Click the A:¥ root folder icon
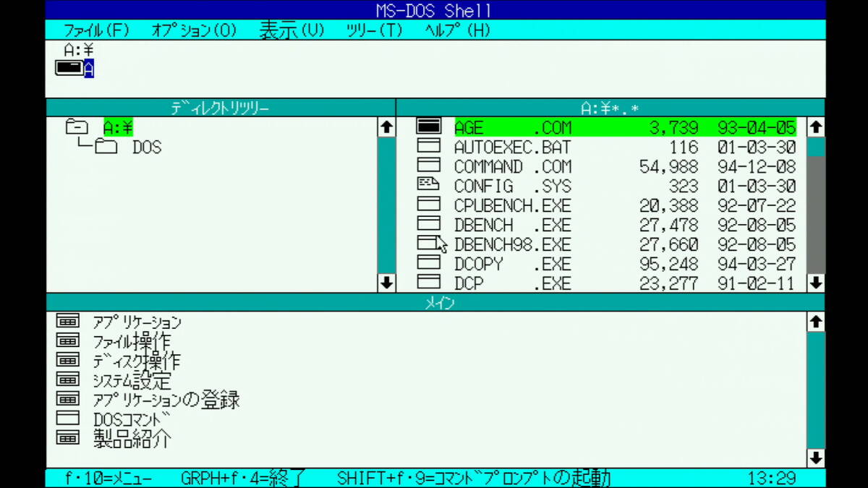 click(x=77, y=127)
